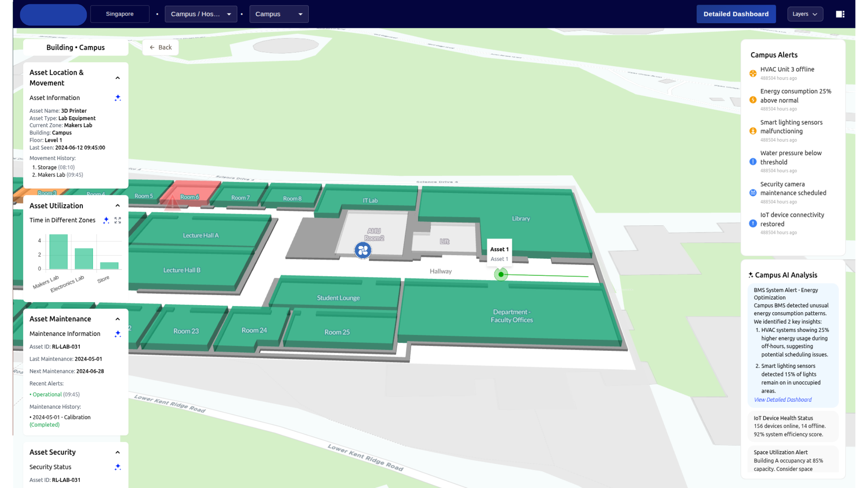
Task: Select Room 8 on the map
Action: point(292,198)
